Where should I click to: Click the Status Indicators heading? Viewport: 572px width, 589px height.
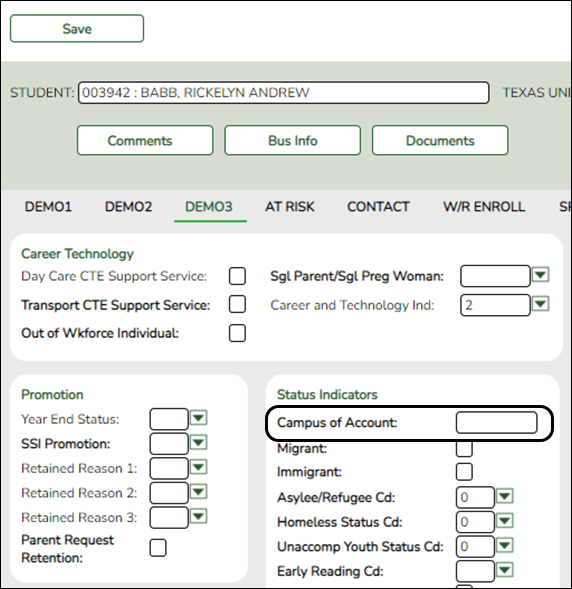point(327,394)
